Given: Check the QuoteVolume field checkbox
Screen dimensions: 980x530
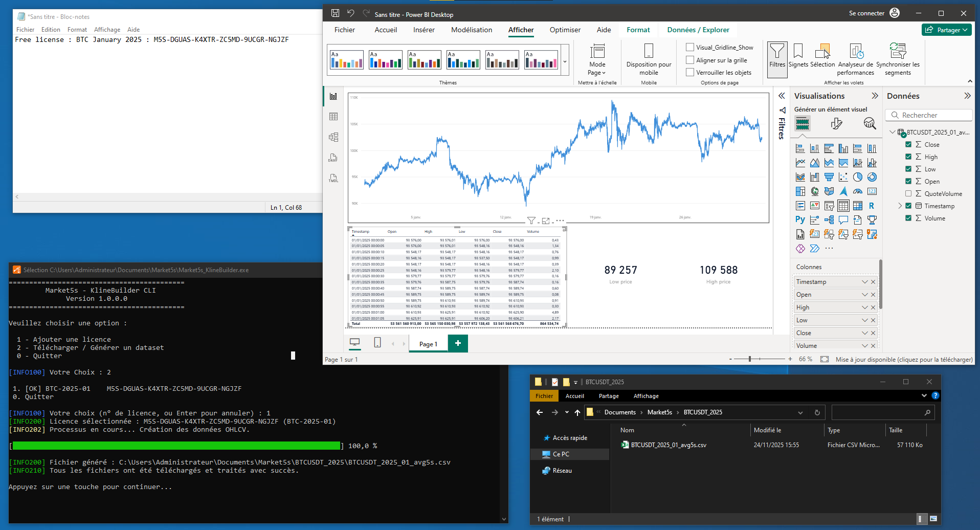Looking at the screenshot, I should coord(909,193).
